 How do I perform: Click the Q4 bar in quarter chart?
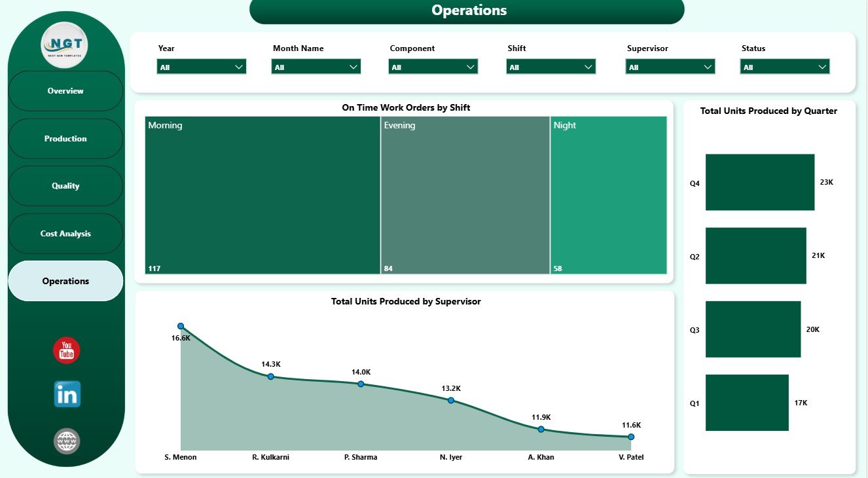[x=760, y=183]
